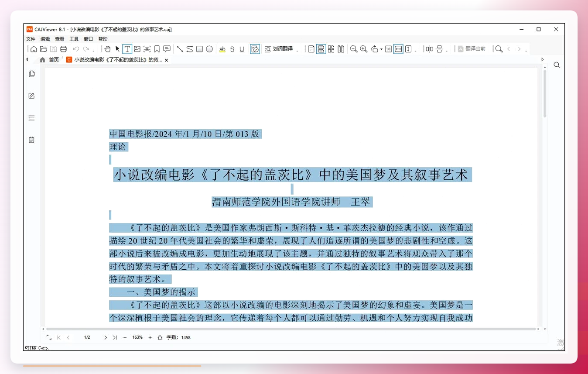588x374 pixels.
Task: Toggle the word-capture mode icon
Action: click(x=255, y=49)
